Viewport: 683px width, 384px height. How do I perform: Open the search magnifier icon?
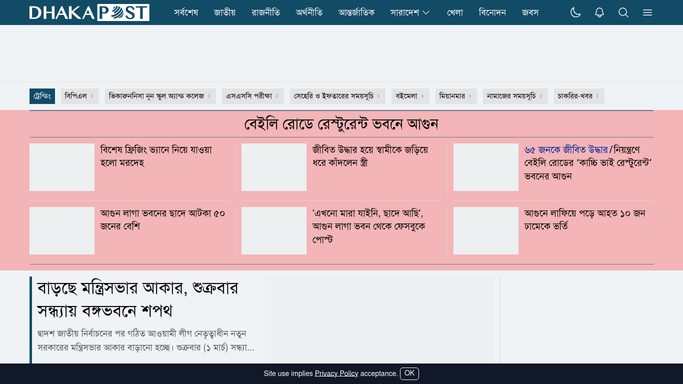tap(623, 13)
